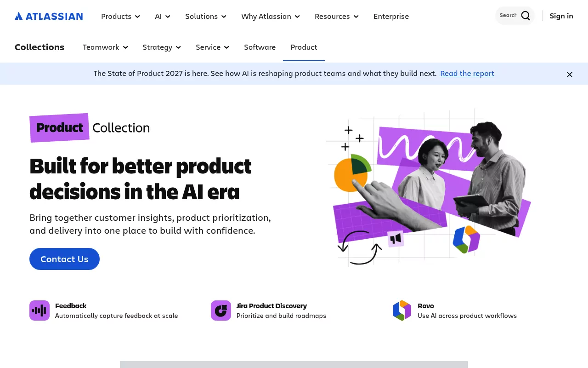Open the Rovo product title link

(x=426, y=306)
